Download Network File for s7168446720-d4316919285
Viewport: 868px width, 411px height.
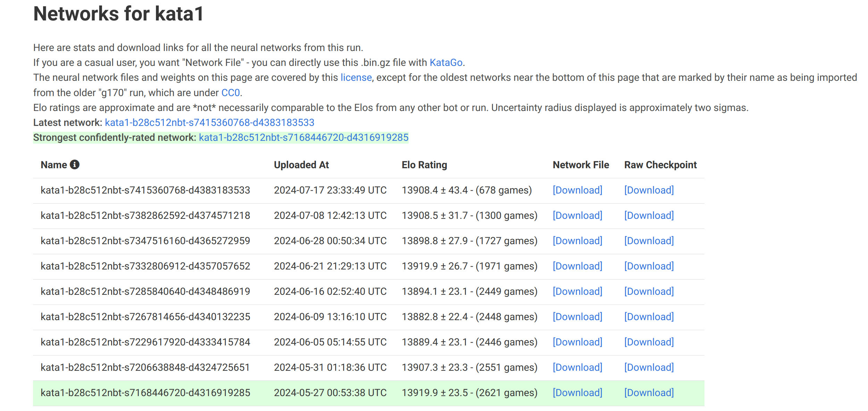[x=577, y=393]
